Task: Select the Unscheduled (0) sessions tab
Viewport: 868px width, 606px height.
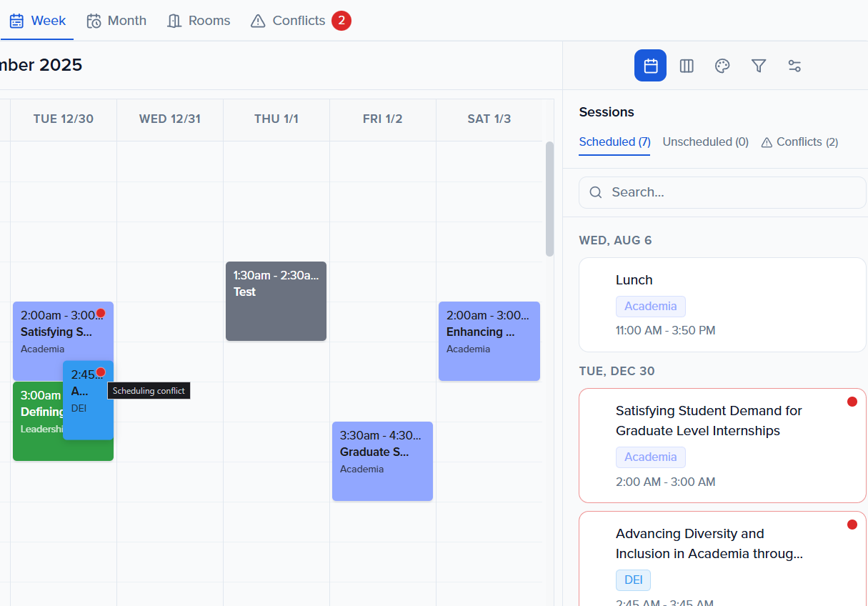Action: [705, 142]
